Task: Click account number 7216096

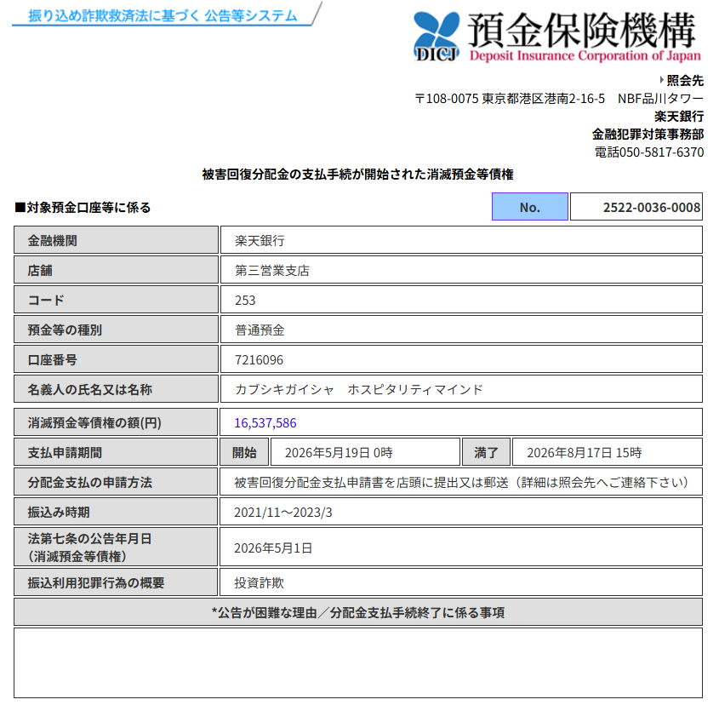Action: click(x=259, y=359)
